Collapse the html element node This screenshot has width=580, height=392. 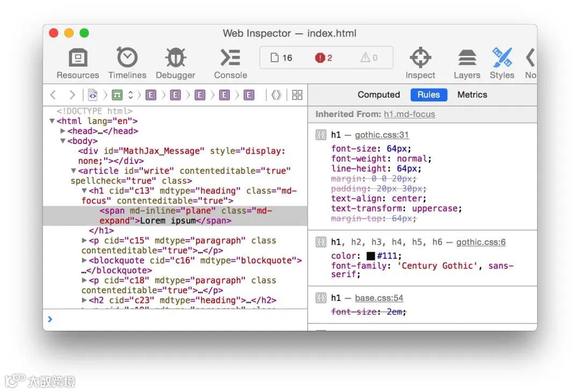tap(52, 121)
